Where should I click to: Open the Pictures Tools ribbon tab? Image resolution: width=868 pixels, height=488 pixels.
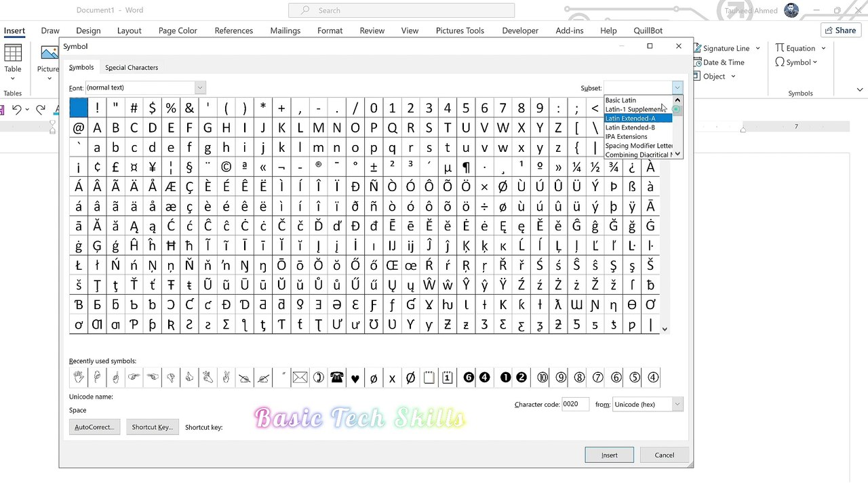pyautogui.click(x=460, y=30)
